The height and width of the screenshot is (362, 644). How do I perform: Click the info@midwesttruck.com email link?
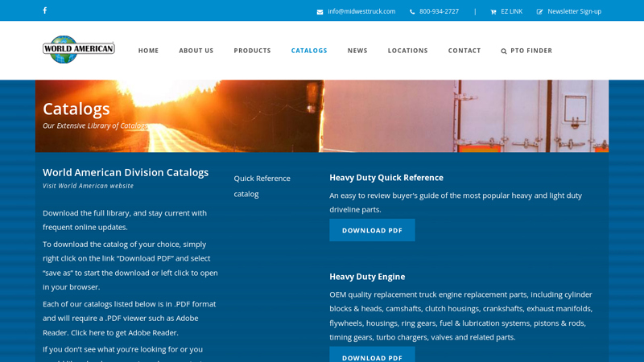pyautogui.click(x=361, y=11)
